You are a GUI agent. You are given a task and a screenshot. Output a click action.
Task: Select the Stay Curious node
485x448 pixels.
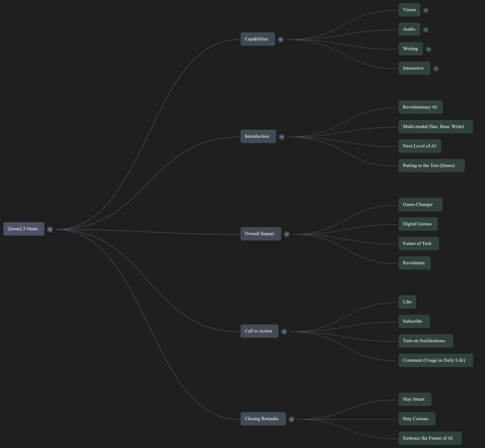(x=417, y=419)
